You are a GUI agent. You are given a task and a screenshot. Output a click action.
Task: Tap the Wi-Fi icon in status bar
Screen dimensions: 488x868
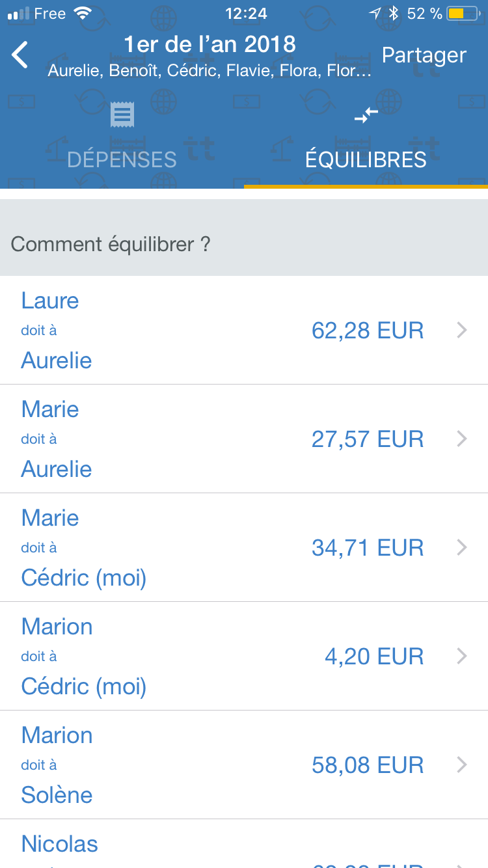coord(83,14)
